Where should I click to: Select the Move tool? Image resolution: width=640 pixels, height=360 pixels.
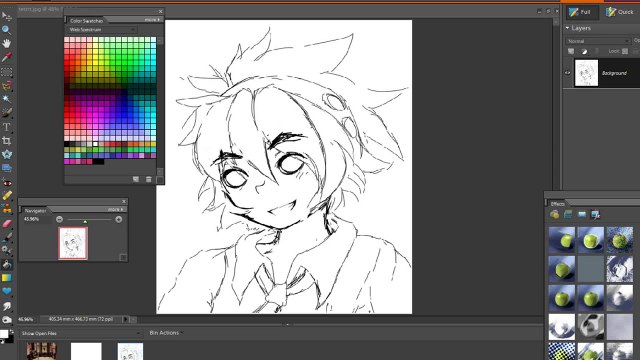6,16
